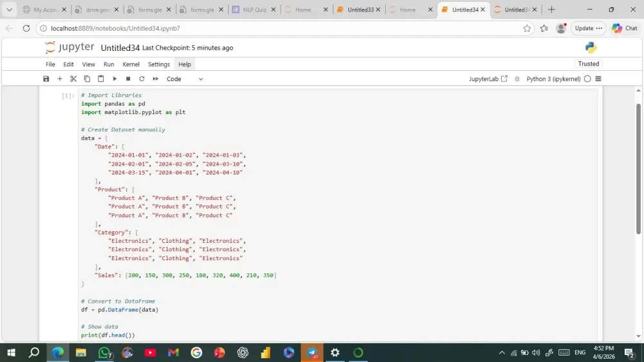Click the 'import pandas as pd' line
Viewport: 644px width, 362px height.
tap(113, 104)
